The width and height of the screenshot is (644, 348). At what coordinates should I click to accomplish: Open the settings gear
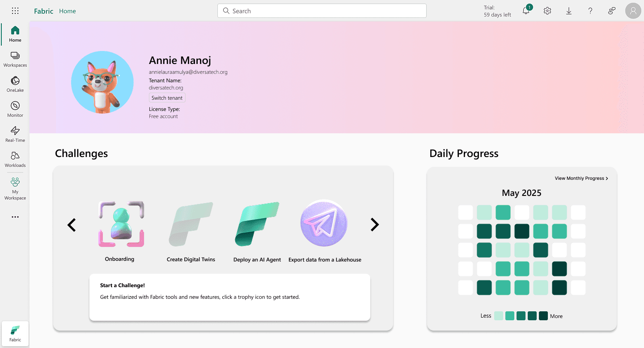[547, 11]
